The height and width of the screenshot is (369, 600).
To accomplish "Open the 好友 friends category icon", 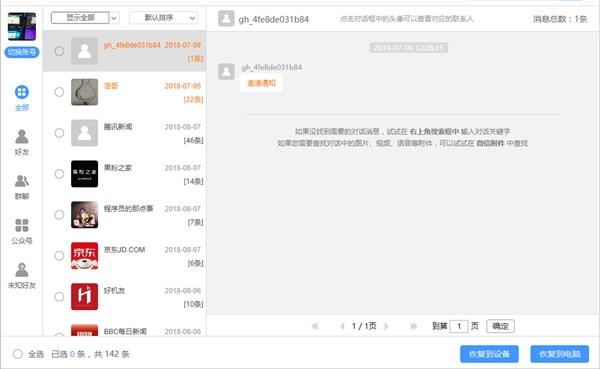I will (22, 137).
